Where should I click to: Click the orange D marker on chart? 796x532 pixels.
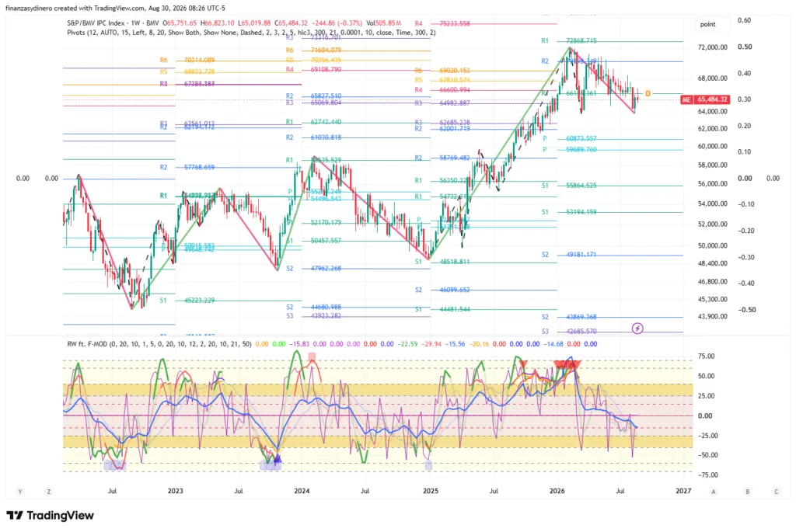coord(648,93)
